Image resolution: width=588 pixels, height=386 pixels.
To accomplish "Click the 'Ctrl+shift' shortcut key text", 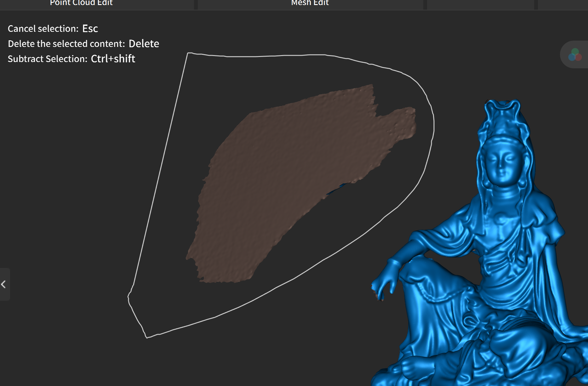I will pyautogui.click(x=113, y=59).
